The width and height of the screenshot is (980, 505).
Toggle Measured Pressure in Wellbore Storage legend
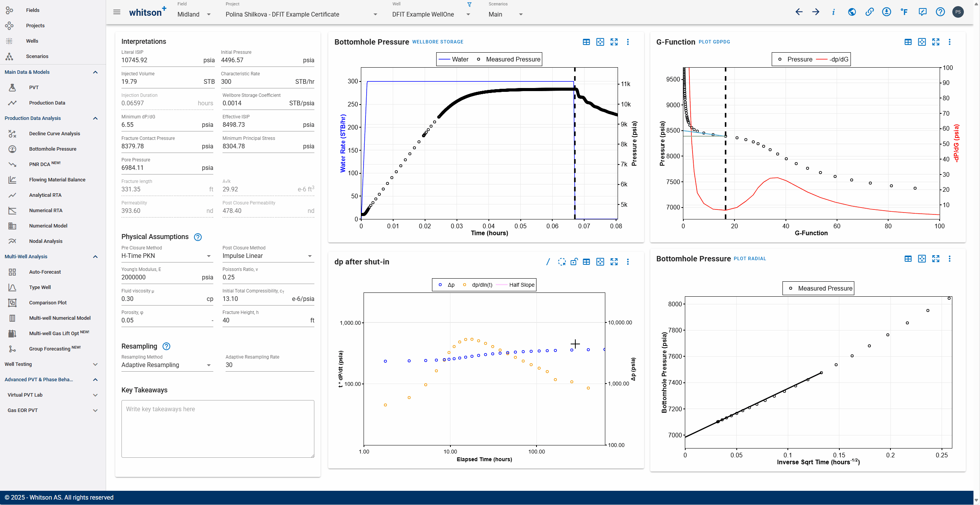click(x=508, y=59)
